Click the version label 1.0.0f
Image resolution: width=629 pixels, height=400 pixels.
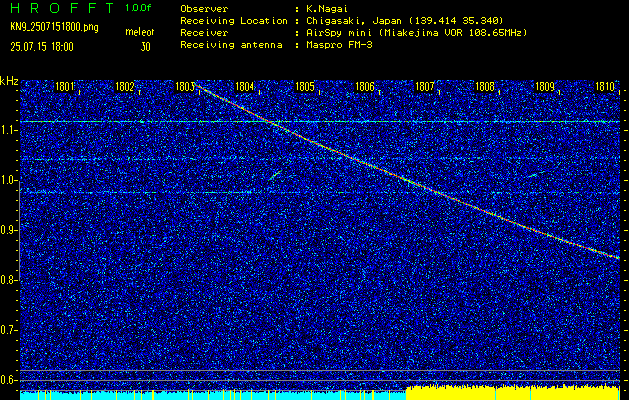click(139, 8)
